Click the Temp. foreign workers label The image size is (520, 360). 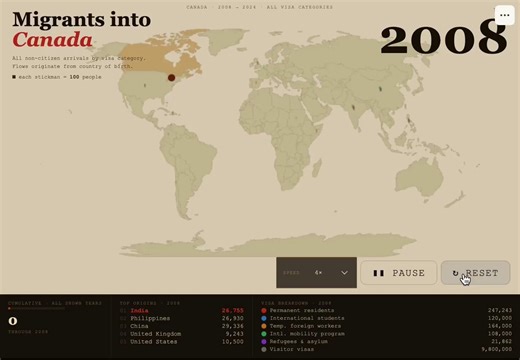point(305,326)
